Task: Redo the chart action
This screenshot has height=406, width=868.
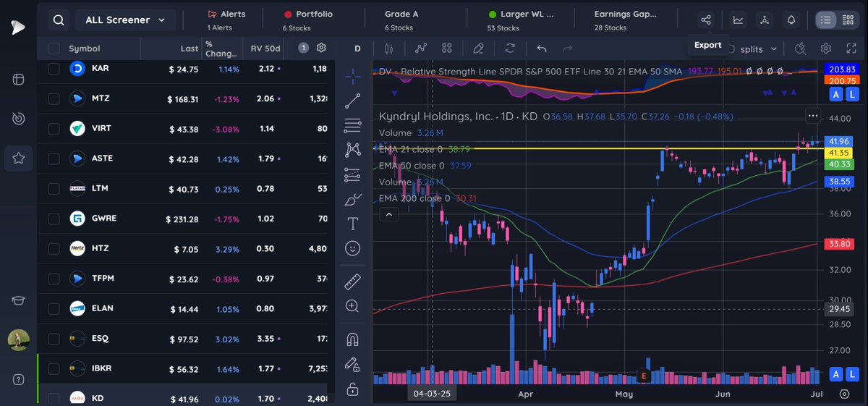Action: pyautogui.click(x=568, y=48)
